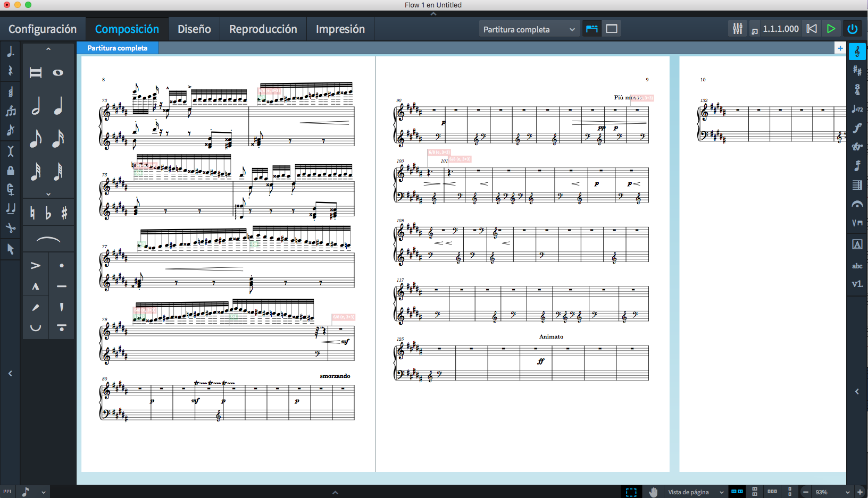Toggle the staccato articulation dot
Image resolution: width=868 pixels, height=498 pixels.
pyautogui.click(x=61, y=265)
